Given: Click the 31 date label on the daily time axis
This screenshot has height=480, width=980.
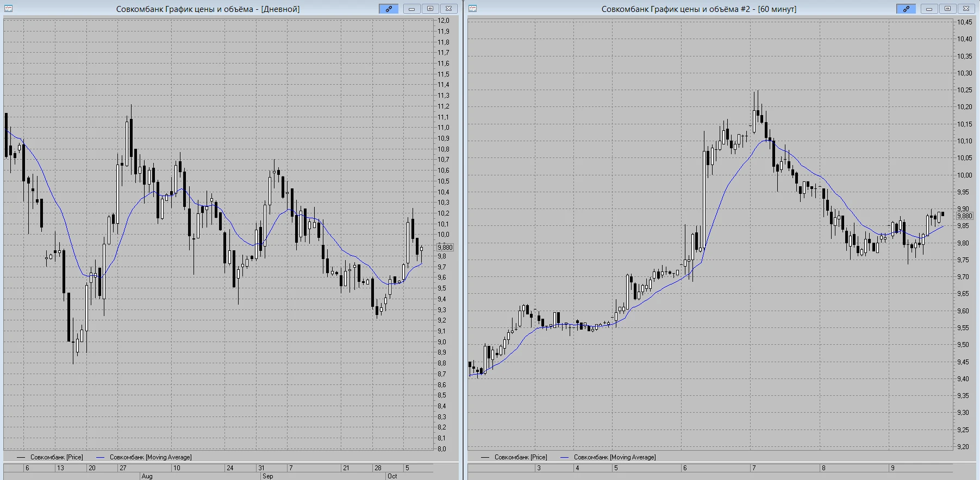Looking at the screenshot, I should click(261, 468).
